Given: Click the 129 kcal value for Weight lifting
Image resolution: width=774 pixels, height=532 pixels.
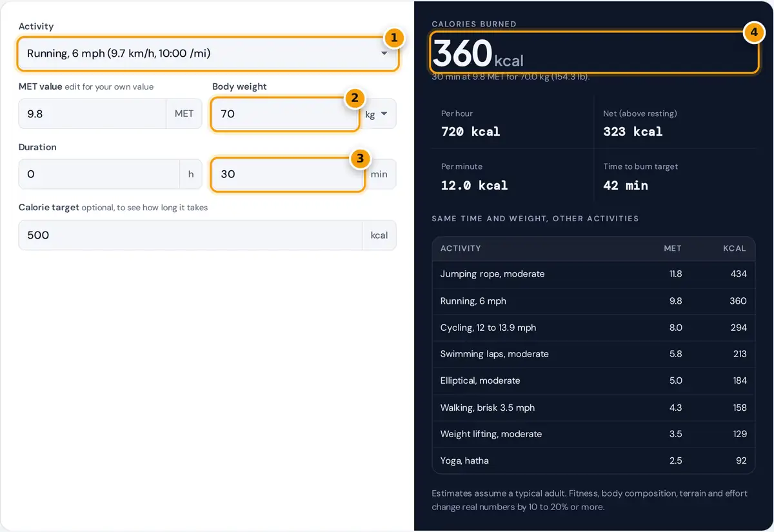Looking at the screenshot, I should [x=739, y=434].
